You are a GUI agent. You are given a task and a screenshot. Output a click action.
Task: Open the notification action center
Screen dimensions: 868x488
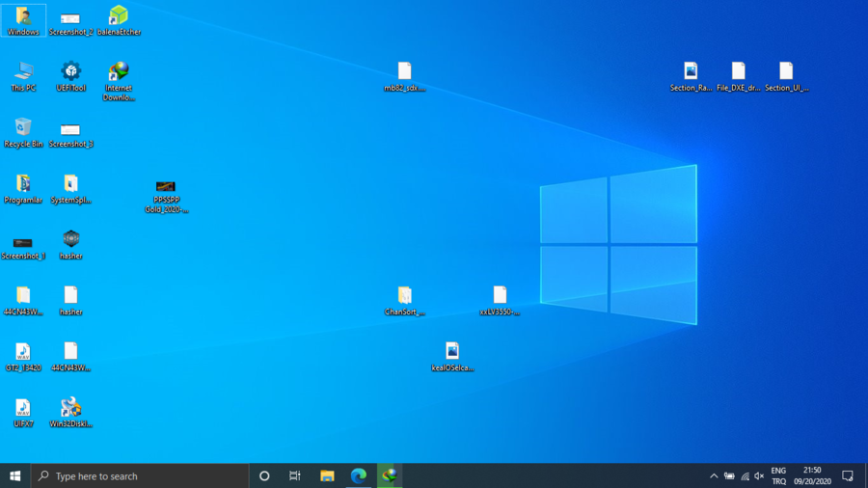(848, 475)
